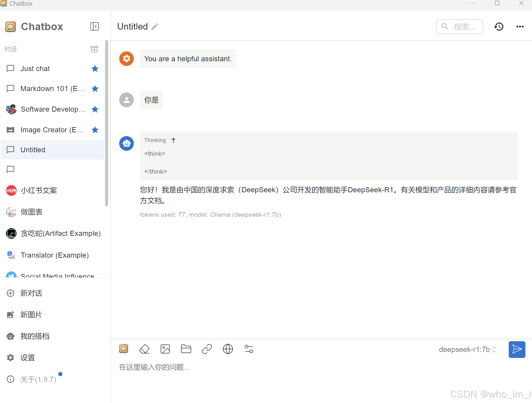Open the 小红书文案 conversation
The image size is (532, 403).
point(53,190)
